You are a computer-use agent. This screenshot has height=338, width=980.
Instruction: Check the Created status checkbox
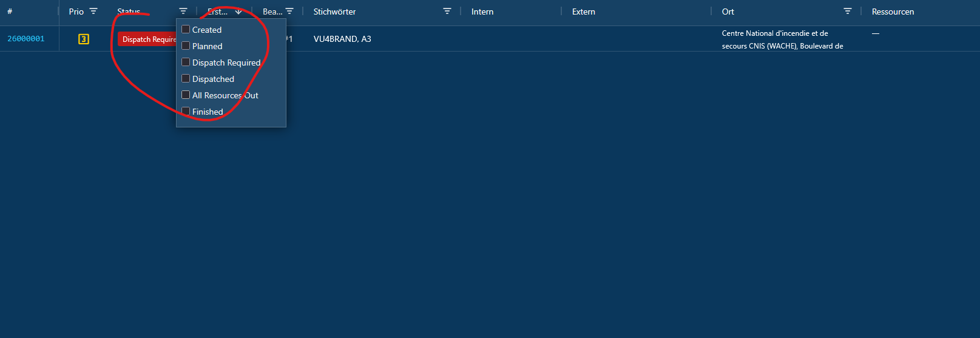pyautogui.click(x=186, y=29)
